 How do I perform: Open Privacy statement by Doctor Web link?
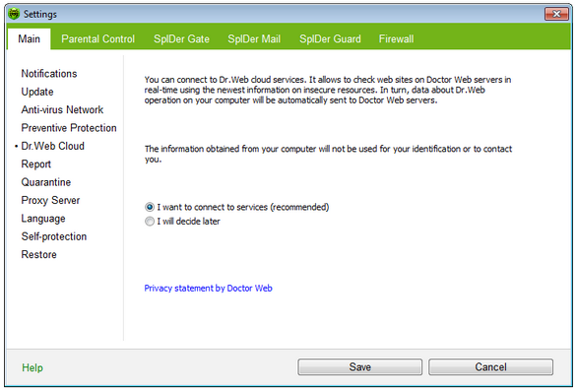(x=208, y=289)
